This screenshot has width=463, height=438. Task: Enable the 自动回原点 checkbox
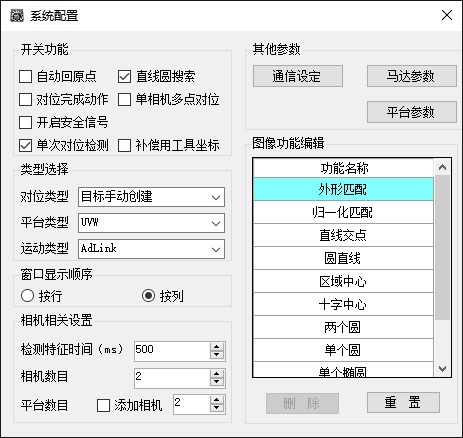(25, 76)
